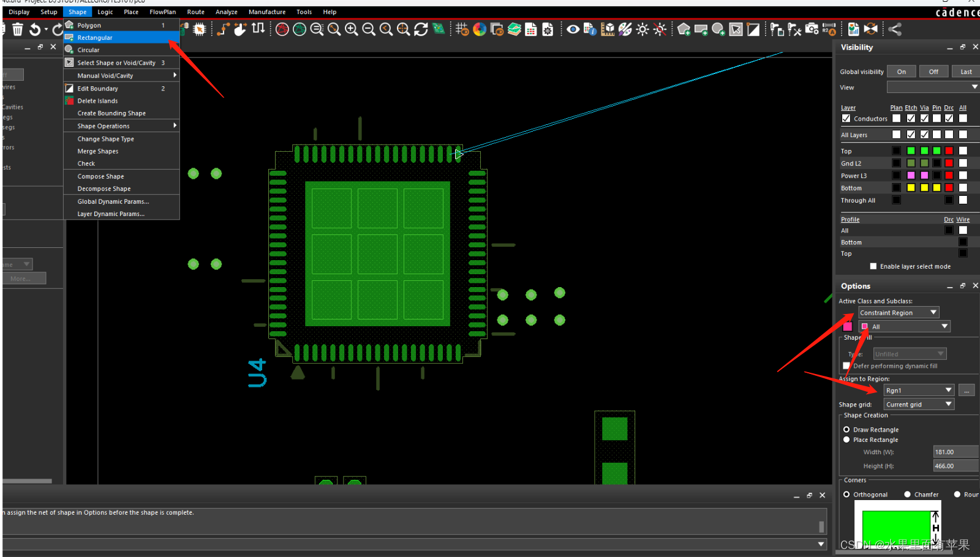The image size is (980, 557).
Task: Click the undo arrow in toolbar
Action: [x=35, y=29]
